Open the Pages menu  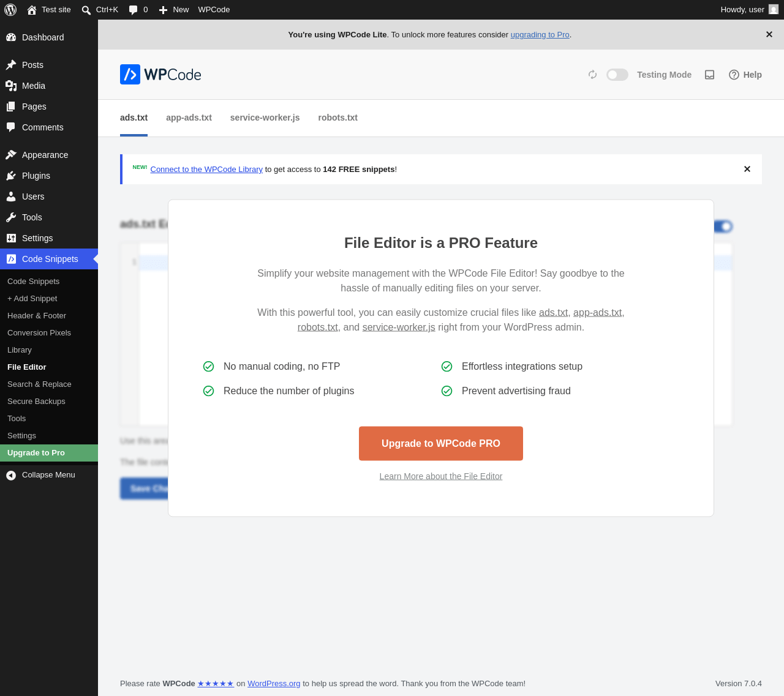click(49, 107)
